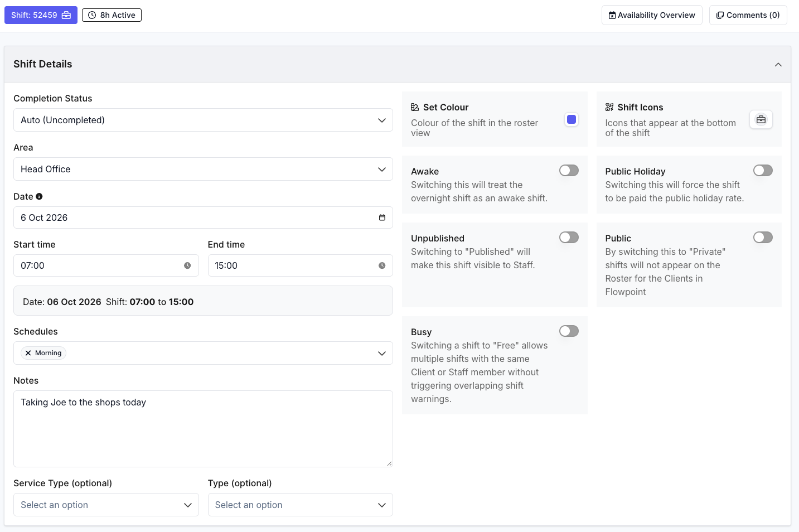Image resolution: width=799 pixels, height=532 pixels.
Task: Click the info icon next to Date
Action: coord(39,196)
